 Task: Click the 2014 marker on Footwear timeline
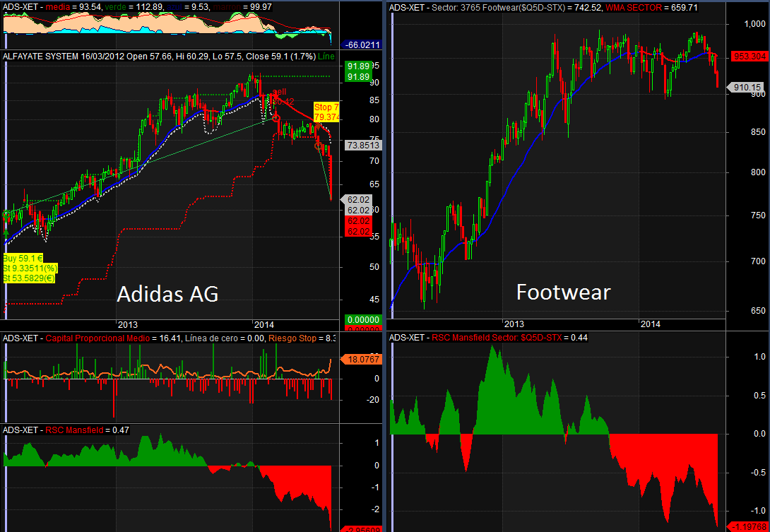[649, 324]
